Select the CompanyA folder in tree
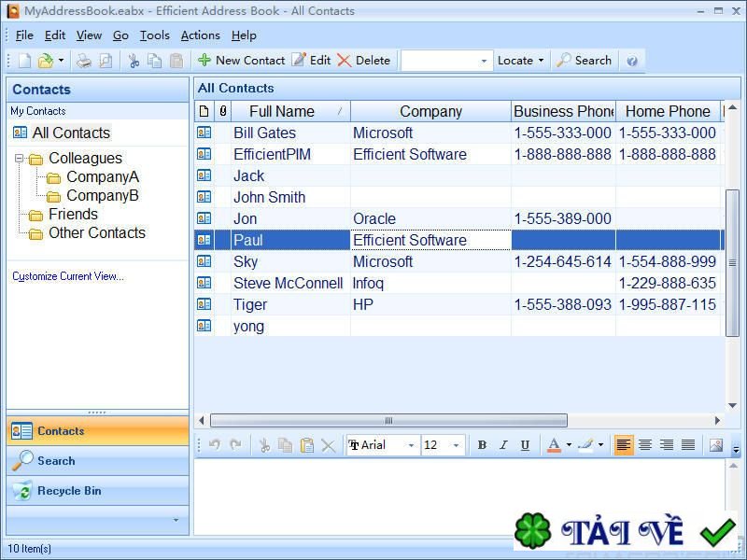747x560 pixels. pyautogui.click(x=102, y=177)
